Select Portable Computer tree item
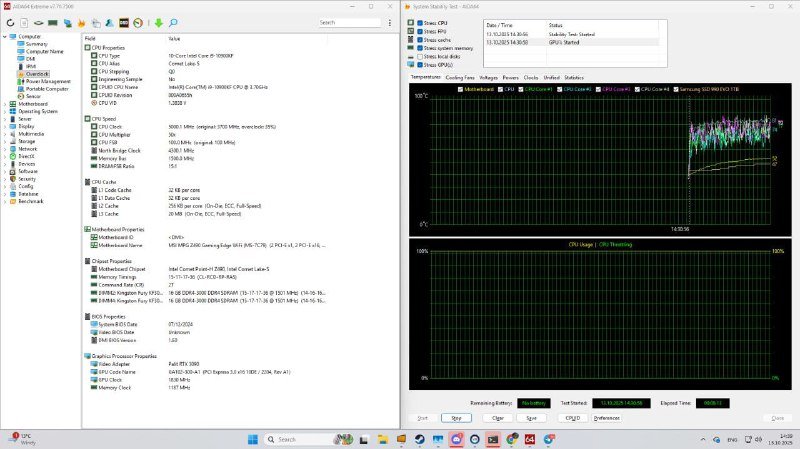Viewport: 800px width, 449px height. tap(47, 89)
